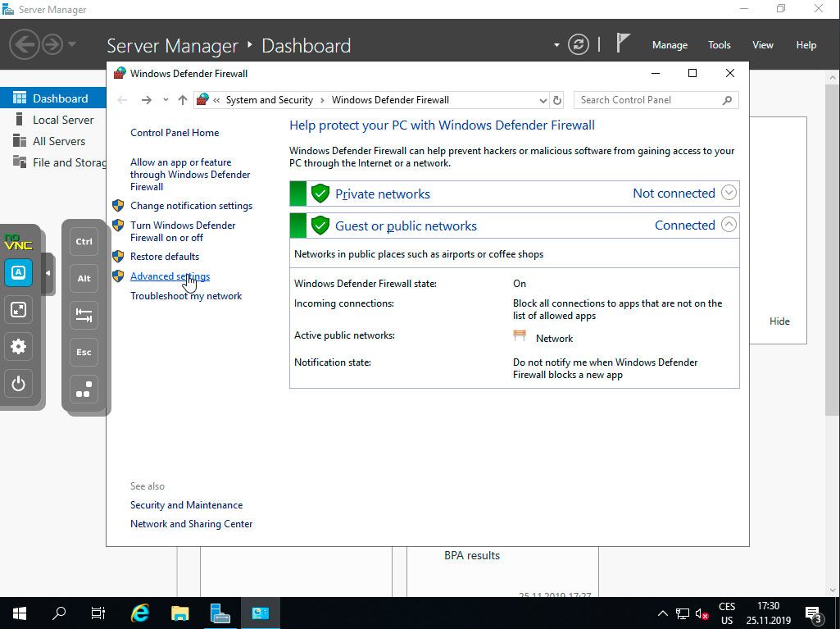Open the noVNC virtual keyboard icon
This screenshot has height=629, width=840.
[x=18, y=272]
